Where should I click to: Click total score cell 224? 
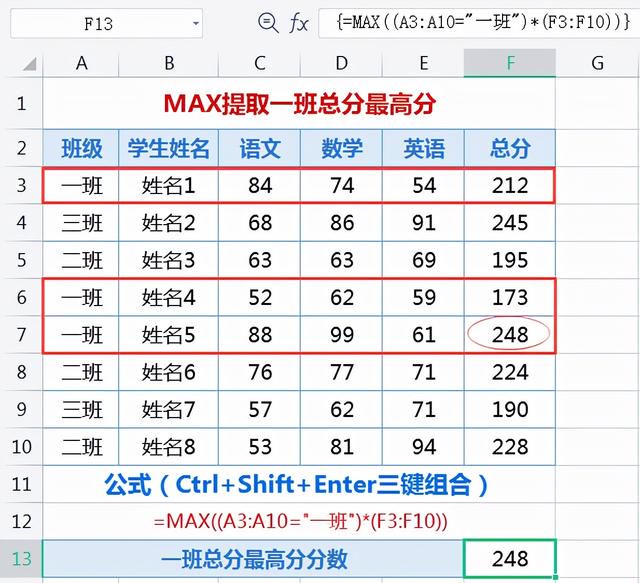[510, 372]
